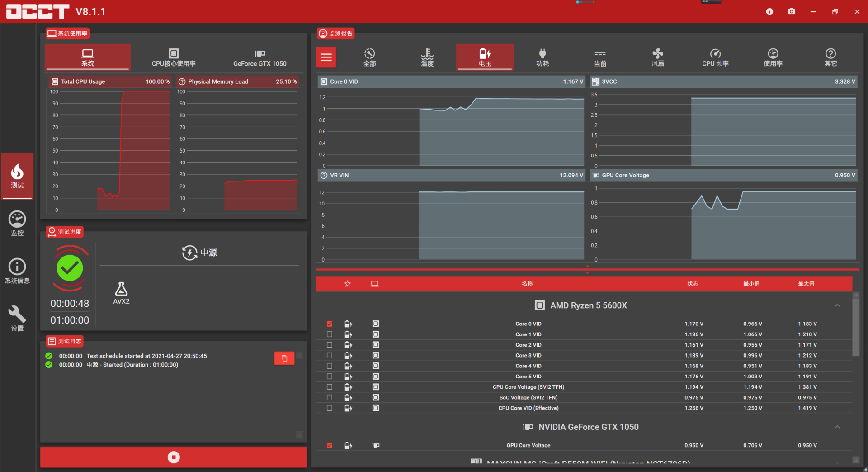Select the 风扇 fan sensor filter
The height and width of the screenshot is (472, 868).
[658, 57]
